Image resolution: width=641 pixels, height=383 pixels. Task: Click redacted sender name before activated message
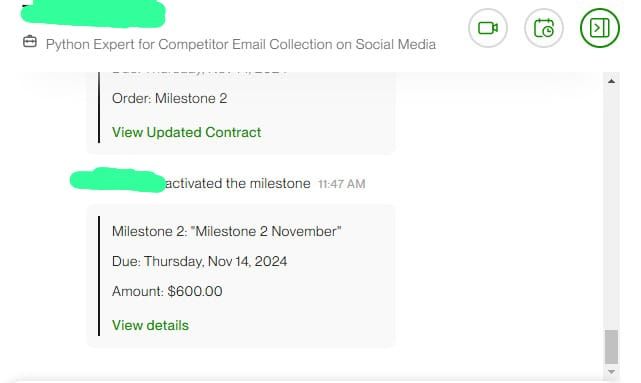pos(118,180)
